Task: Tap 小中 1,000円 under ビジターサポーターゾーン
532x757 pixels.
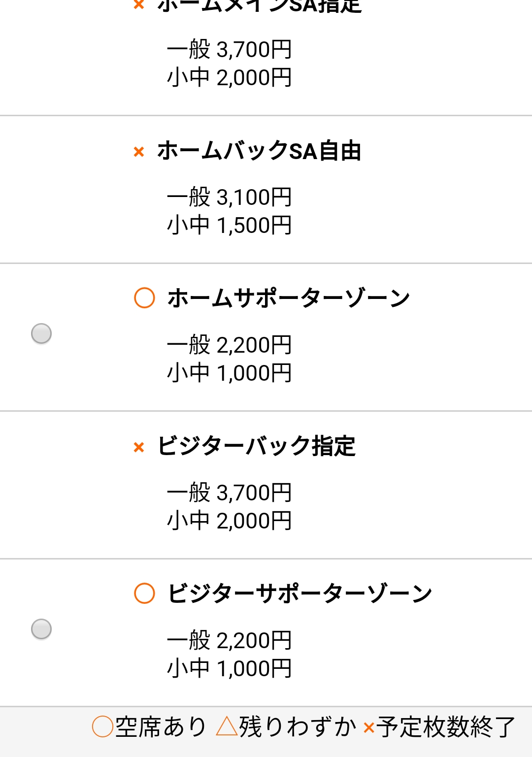Action: coord(230,668)
